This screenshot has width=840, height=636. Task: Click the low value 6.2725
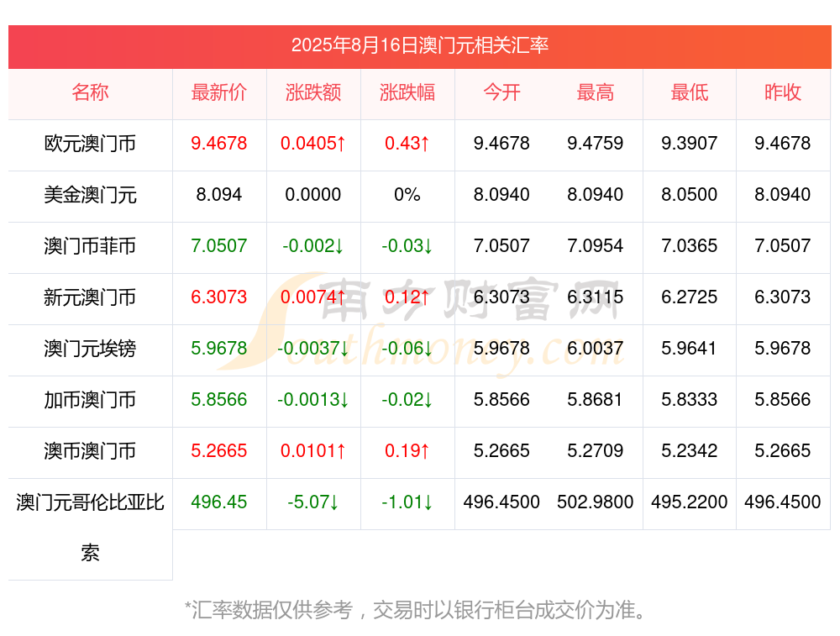[x=690, y=297]
